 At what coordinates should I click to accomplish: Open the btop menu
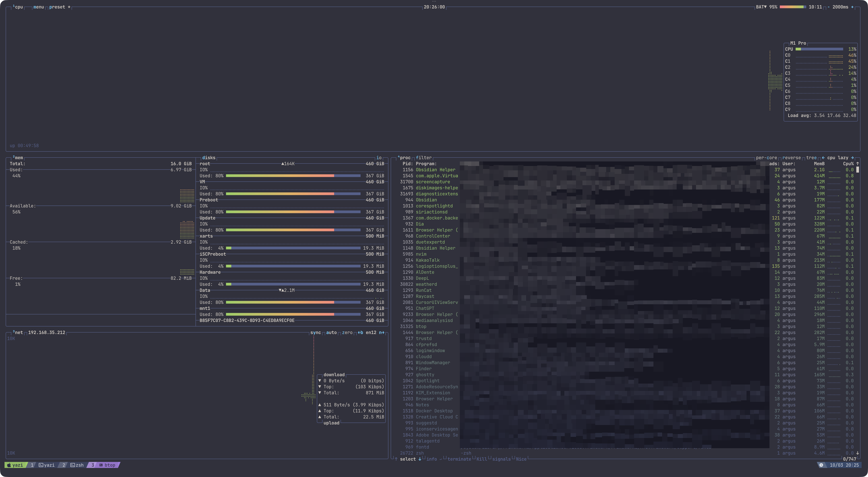point(38,7)
